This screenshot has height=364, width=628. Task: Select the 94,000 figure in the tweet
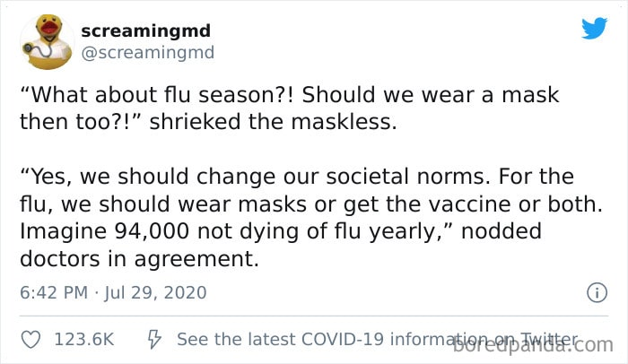[x=152, y=231]
